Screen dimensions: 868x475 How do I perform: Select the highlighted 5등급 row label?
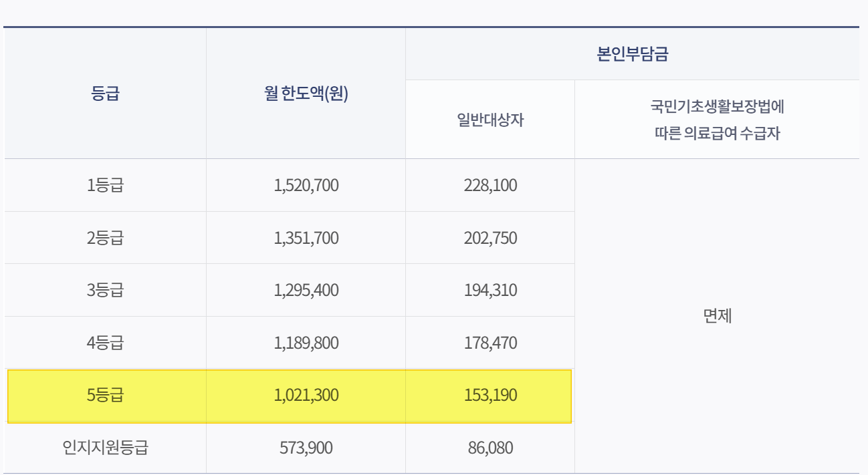tap(104, 395)
